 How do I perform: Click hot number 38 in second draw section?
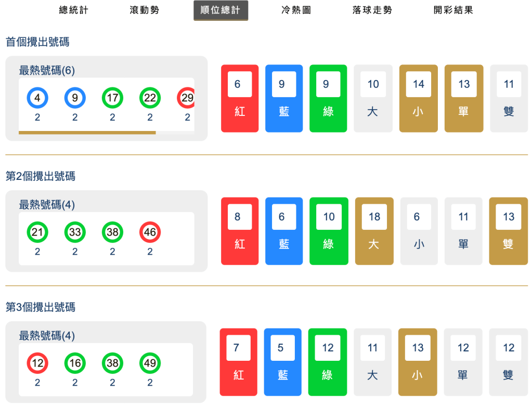coord(112,232)
